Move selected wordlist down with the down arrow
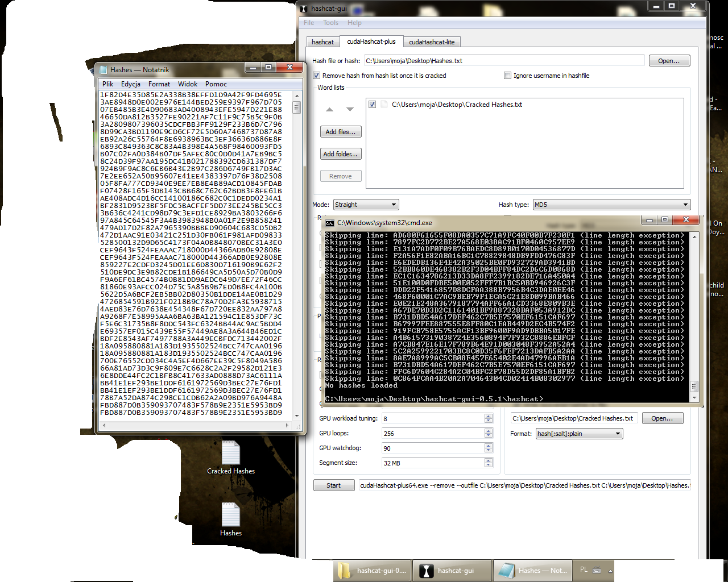 click(350, 109)
